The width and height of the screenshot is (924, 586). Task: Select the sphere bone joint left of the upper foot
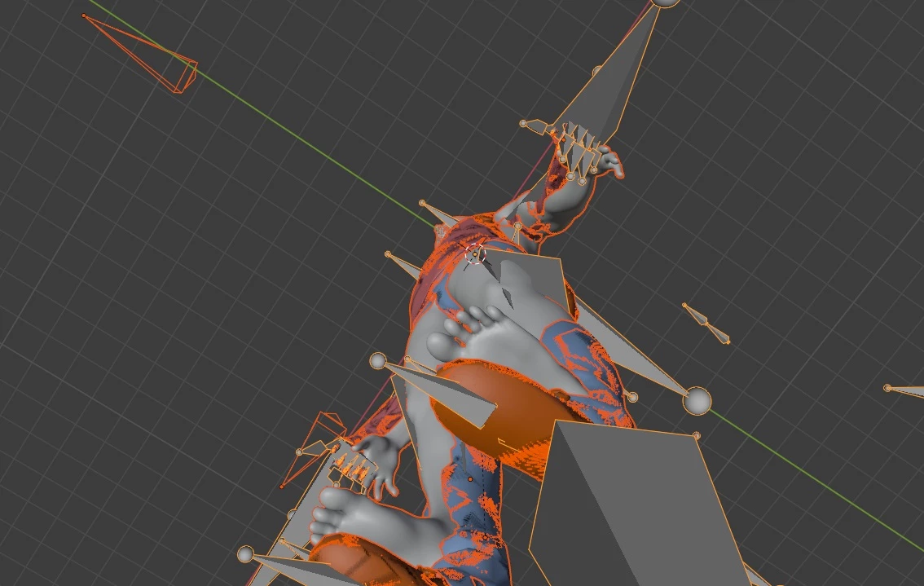coord(378,361)
